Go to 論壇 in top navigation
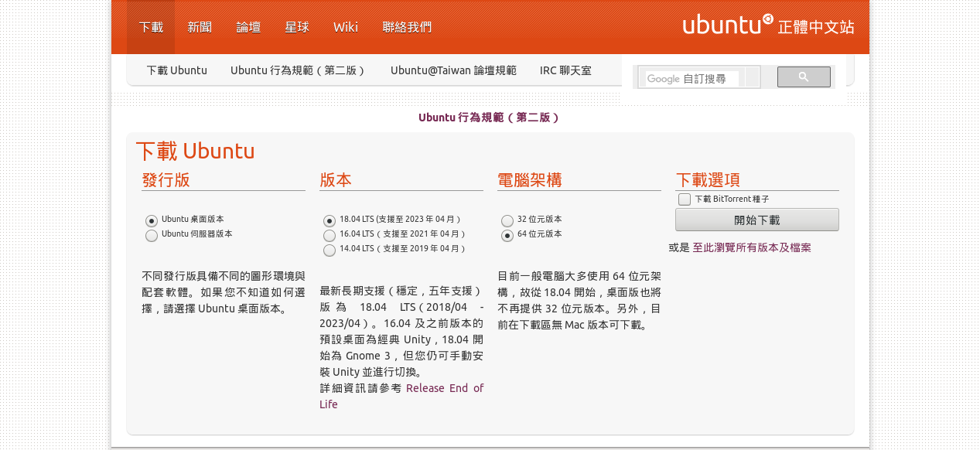The height and width of the screenshot is (450, 980). pyautogui.click(x=248, y=27)
